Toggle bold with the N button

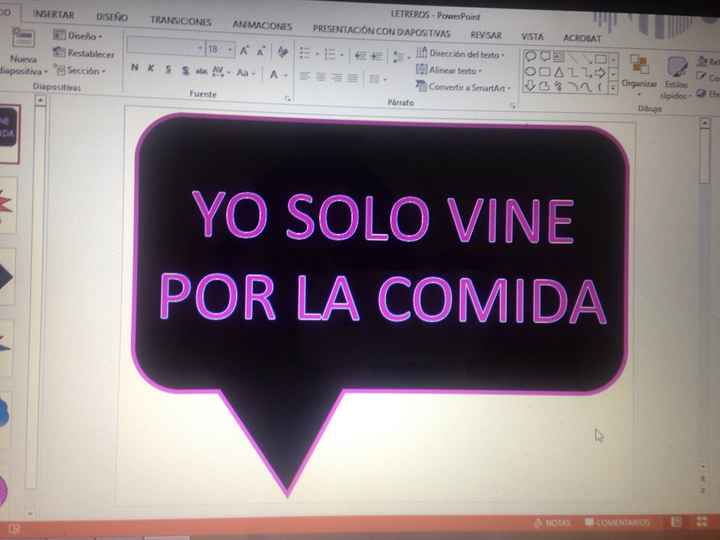(x=135, y=68)
